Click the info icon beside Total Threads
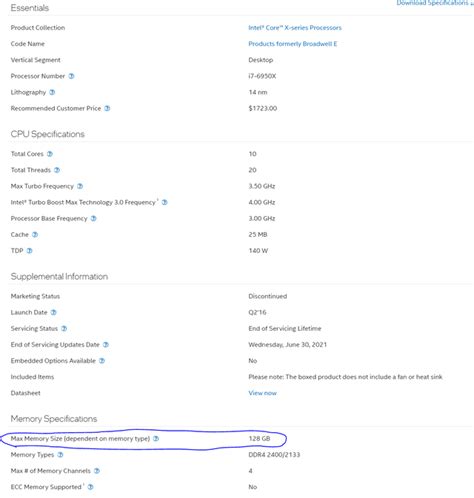Image resolution: width=474 pixels, height=498 pixels. 57,170
